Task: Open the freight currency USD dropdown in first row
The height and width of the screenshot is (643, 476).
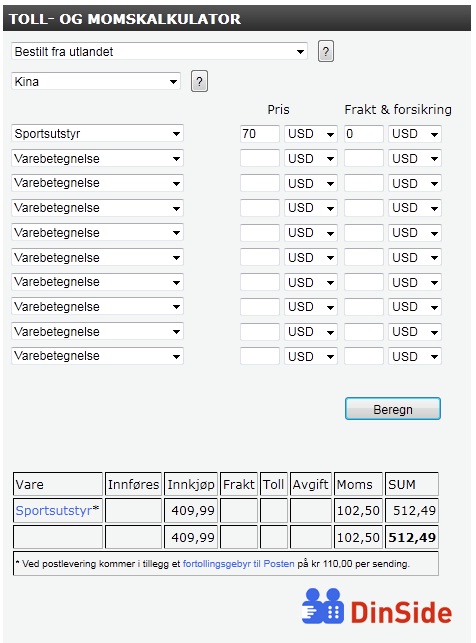Action: tap(415, 134)
